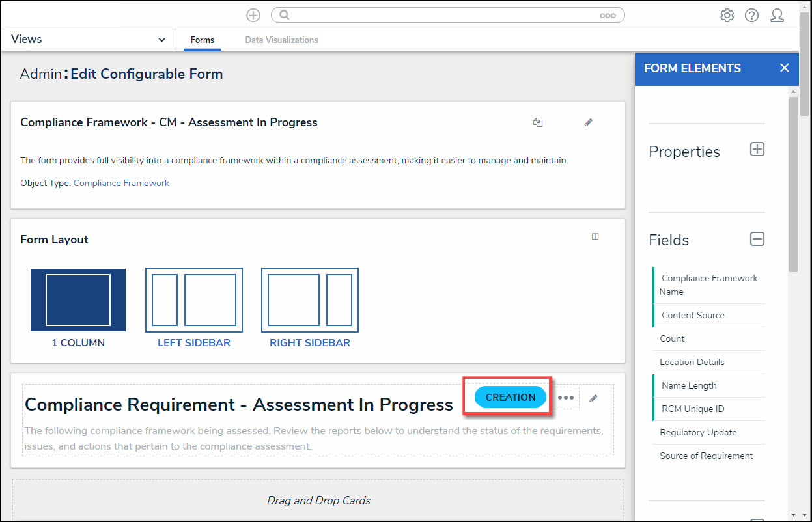
Task: Click the Form Layout column icon
Action: [x=595, y=237]
